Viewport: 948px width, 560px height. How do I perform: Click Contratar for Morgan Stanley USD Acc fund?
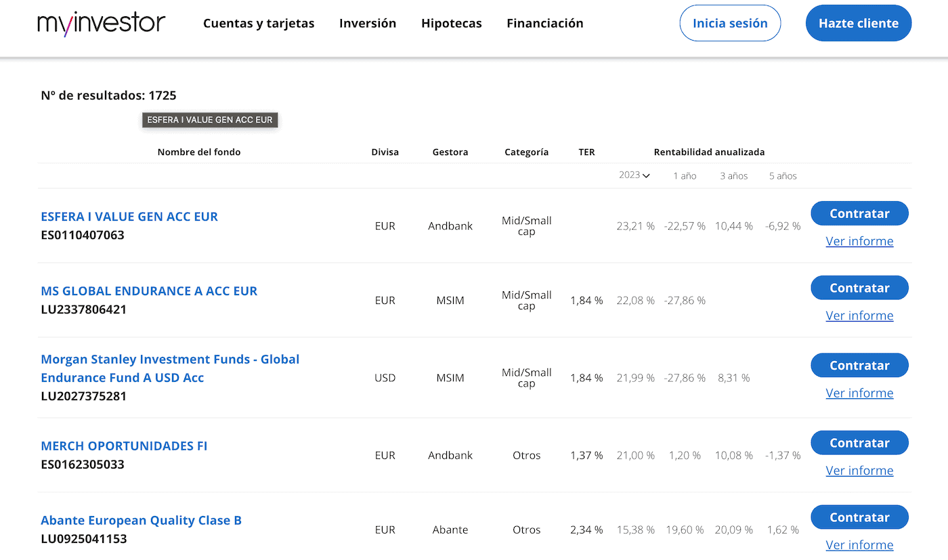[x=859, y=365]
